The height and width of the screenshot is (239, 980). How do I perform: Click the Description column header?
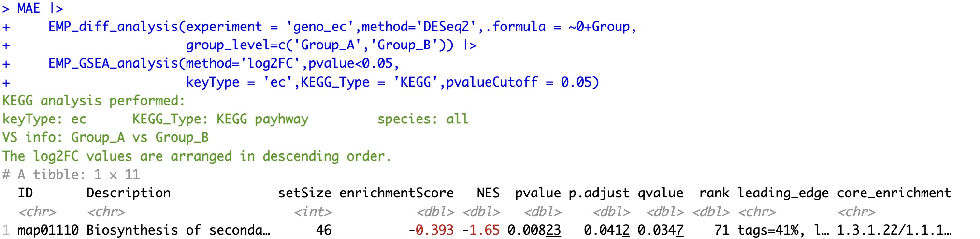[128, 193]
